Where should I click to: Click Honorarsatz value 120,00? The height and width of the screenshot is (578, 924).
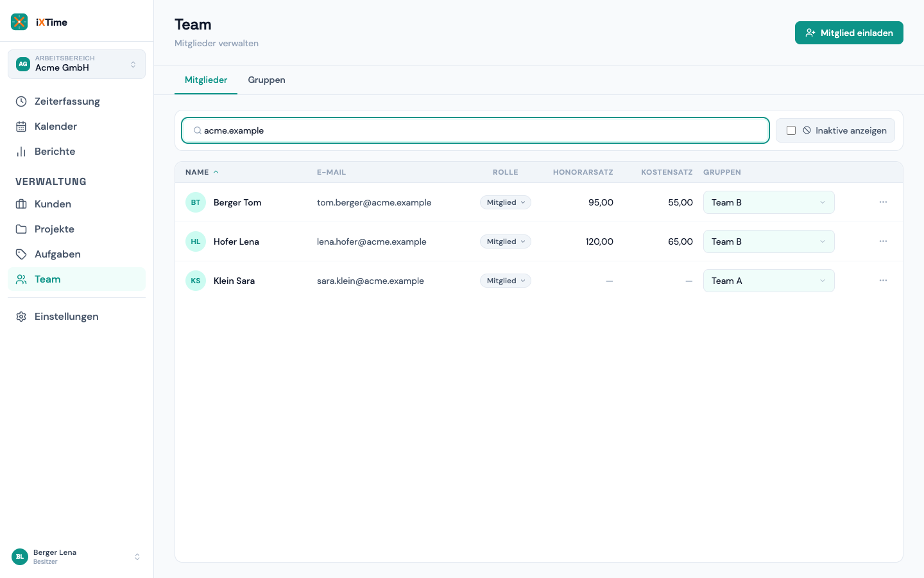tap(599, 241)
